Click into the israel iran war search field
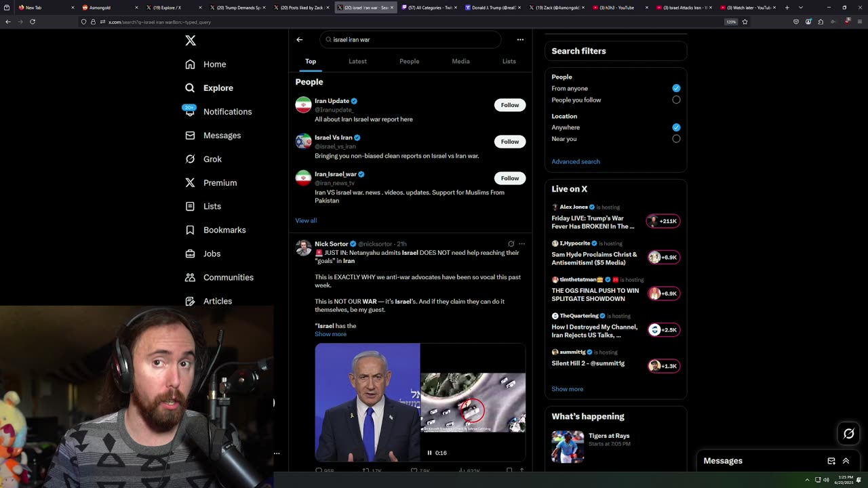The width and height of the screenshot is (868, 488). (x=410, y=39)
